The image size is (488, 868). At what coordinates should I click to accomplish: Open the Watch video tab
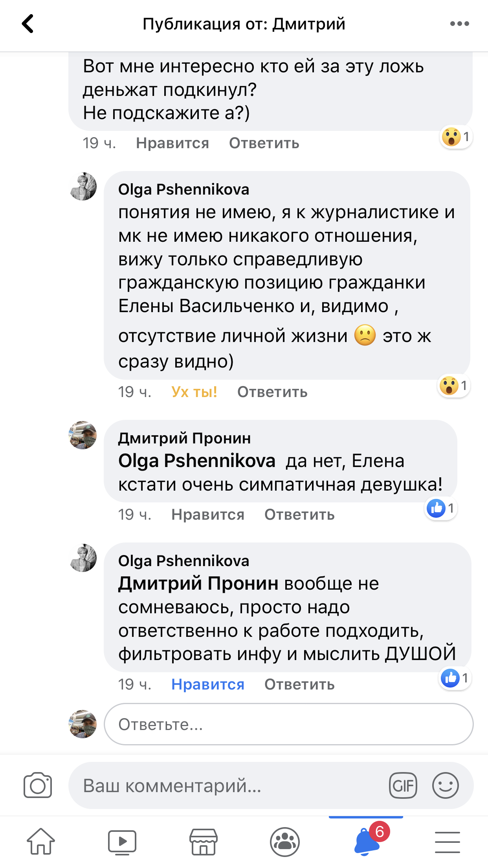(x=122, y=842)
